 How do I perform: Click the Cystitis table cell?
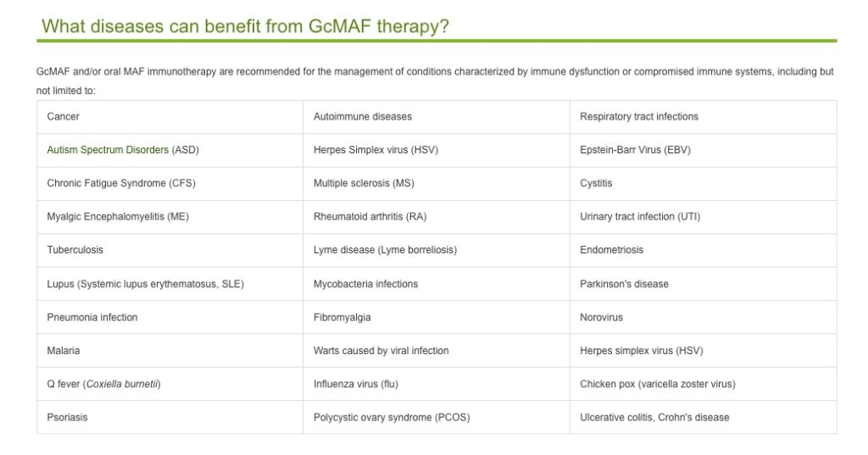point(703,183)
